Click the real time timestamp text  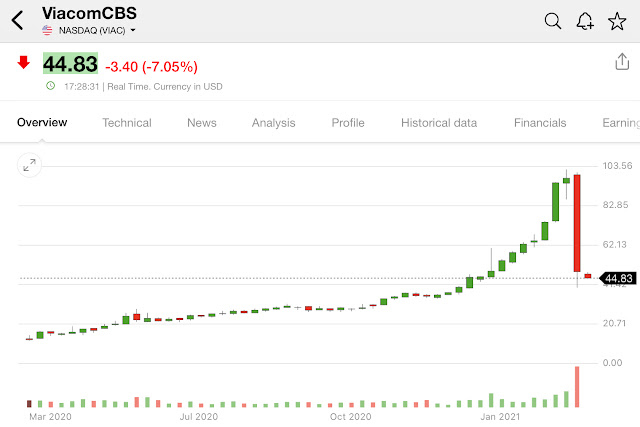tap(143, 87)
